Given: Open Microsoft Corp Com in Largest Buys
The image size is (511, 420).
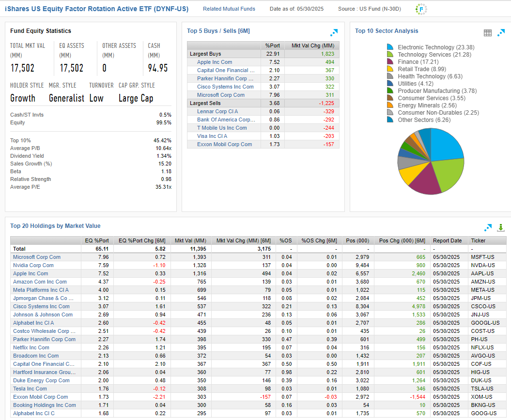Looking at the screenshot, I should pos(221,95).
